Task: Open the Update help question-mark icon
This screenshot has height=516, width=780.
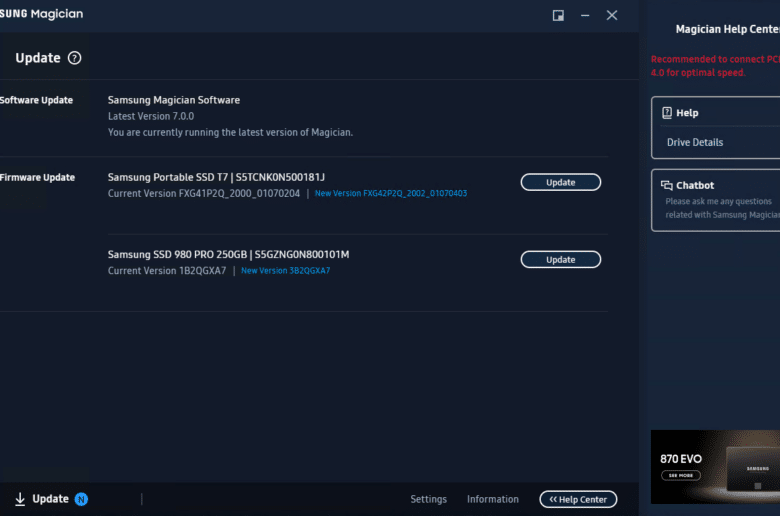Action: coord(75,58)
